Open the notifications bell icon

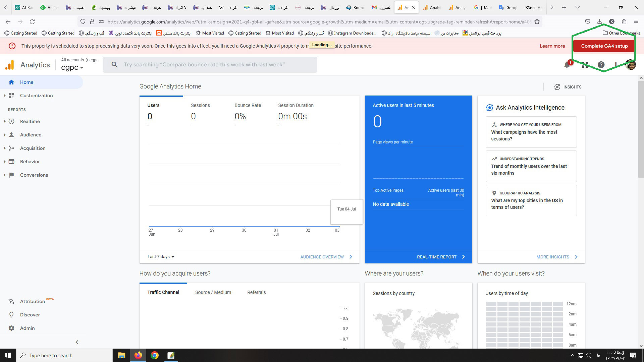[567, 65]
